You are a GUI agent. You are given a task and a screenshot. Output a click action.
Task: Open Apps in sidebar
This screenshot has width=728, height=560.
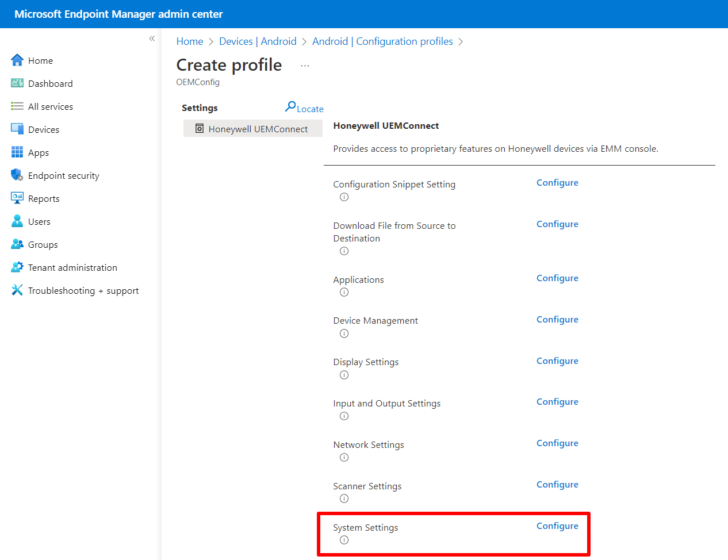coord(39,152)
